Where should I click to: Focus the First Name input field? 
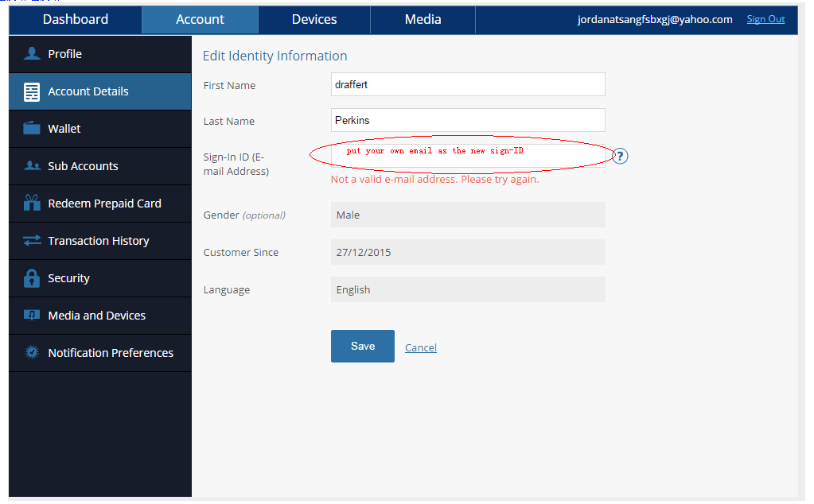468,85
